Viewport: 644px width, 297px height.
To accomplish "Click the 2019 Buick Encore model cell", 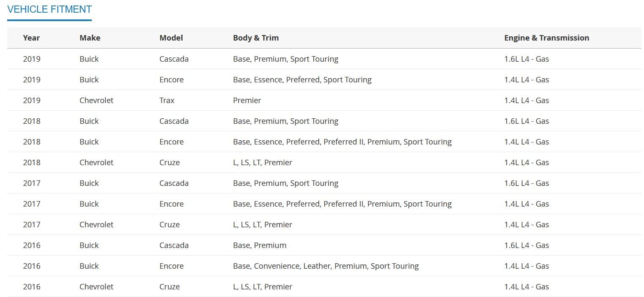I will [x=171, y=80].
